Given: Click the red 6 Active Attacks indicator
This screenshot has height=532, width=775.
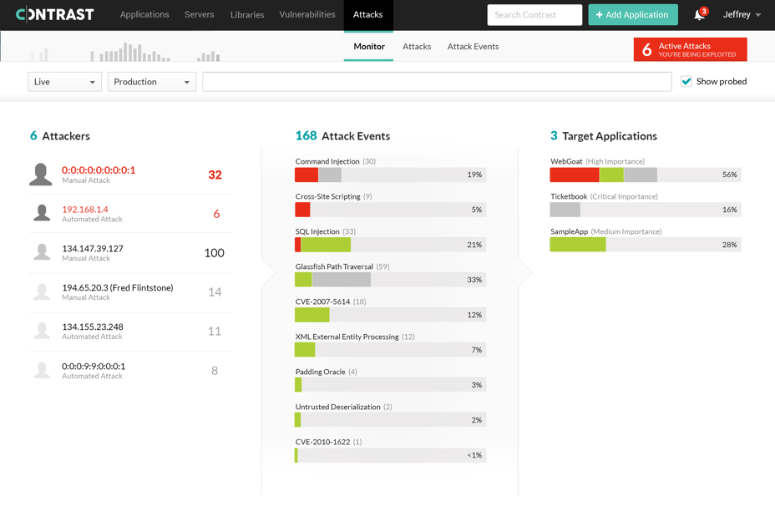Looking at the screenshot, I should [690, 50].
